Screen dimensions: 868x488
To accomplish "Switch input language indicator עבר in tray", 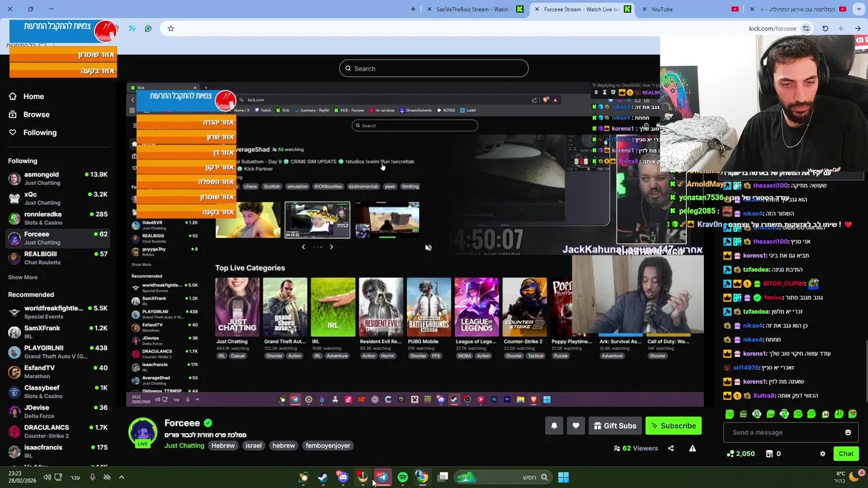I will point(75,477).
